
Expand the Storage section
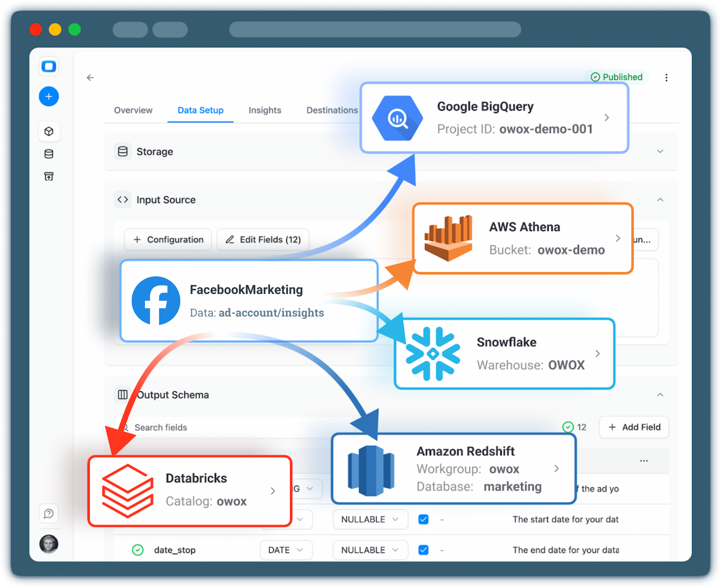click(660, 151)
